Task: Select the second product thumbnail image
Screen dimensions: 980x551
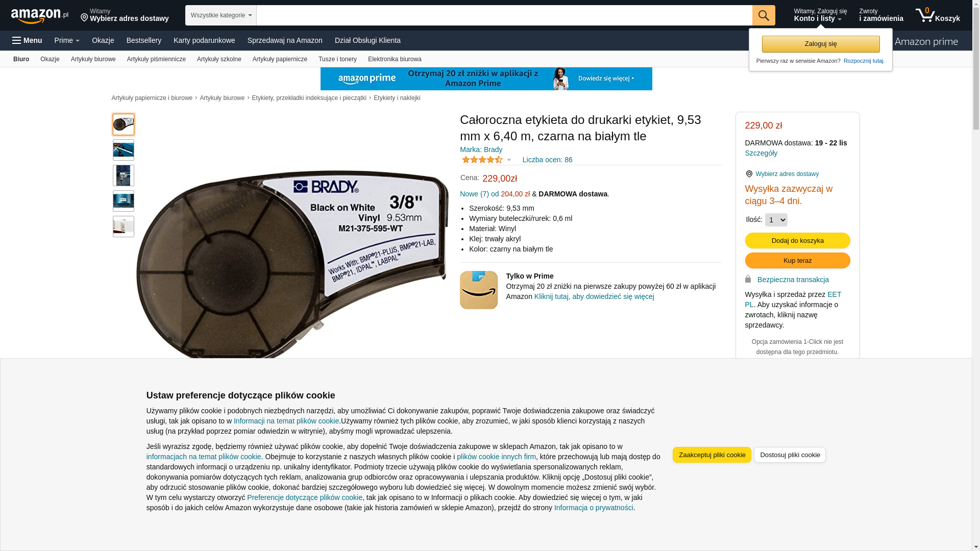Action: 124,150
